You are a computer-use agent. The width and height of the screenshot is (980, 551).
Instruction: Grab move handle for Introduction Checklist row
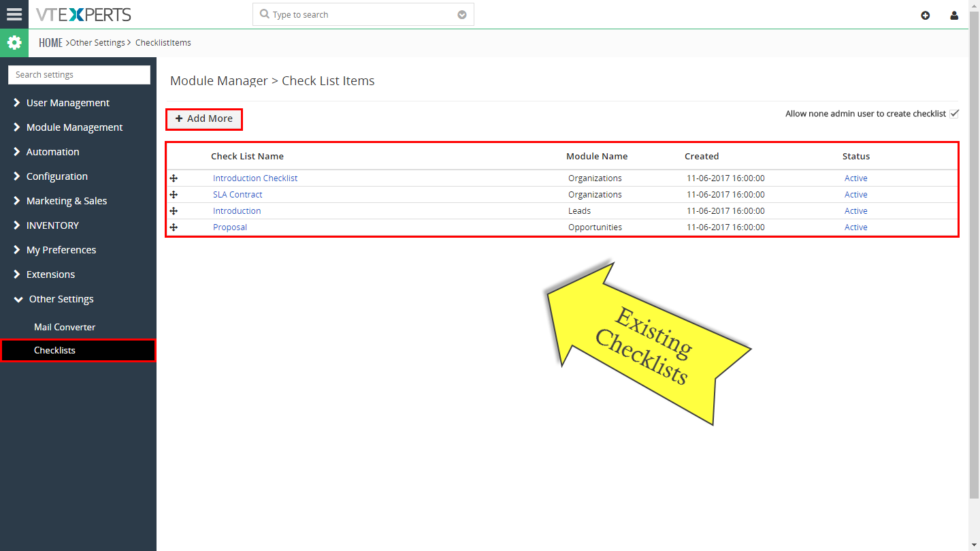click(x=174, y=178)
